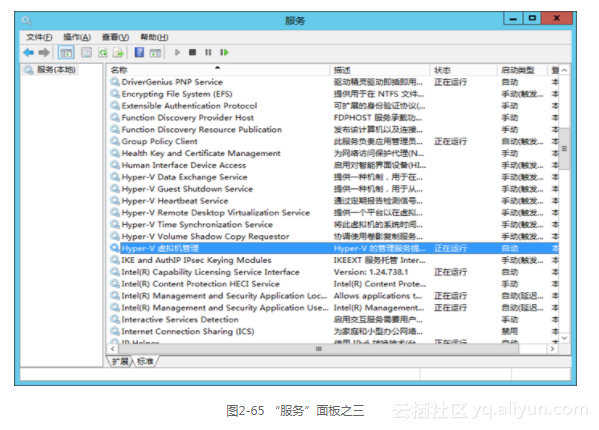Screen dimensions: 599x430
Task: Select Intel(R) Management and Security Application Use... row
Action: point(334,307)
